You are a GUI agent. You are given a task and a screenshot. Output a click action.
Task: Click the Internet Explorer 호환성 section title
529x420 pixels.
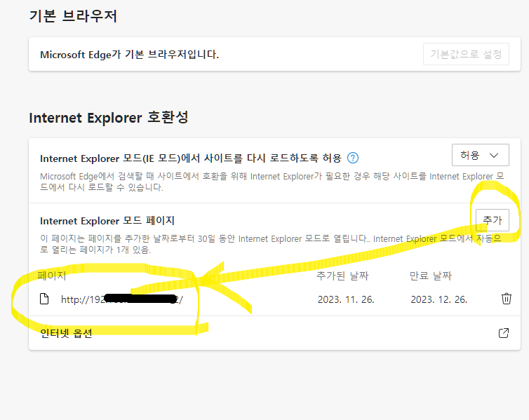click(x=109, y=118)
